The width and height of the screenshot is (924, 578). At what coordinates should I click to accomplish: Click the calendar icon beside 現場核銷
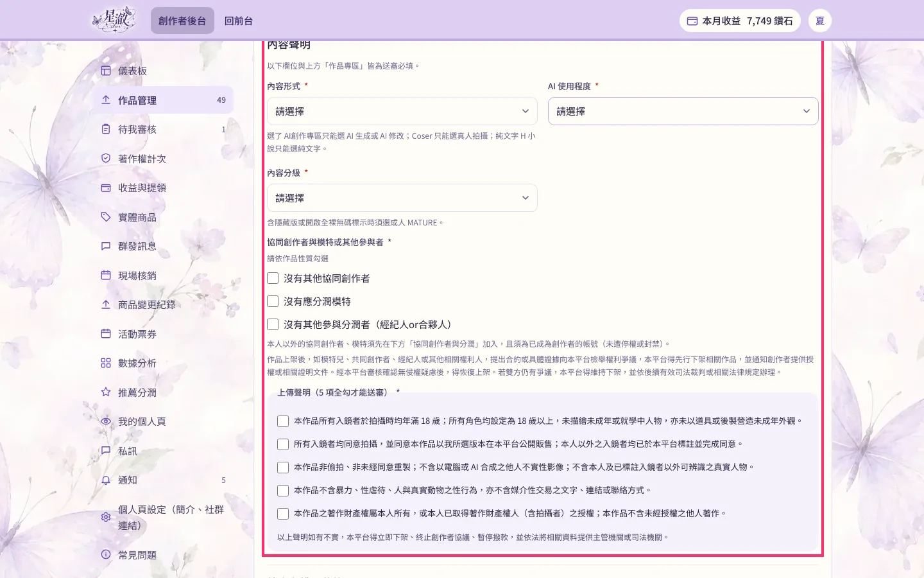(106, 276)
